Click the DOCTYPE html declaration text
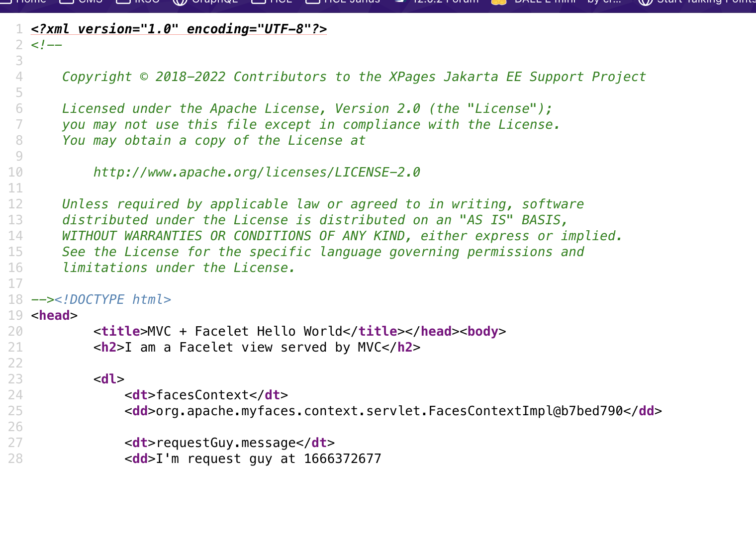Image resolution: width=756 pixels, height=550 pixels. tap(113, 299)
